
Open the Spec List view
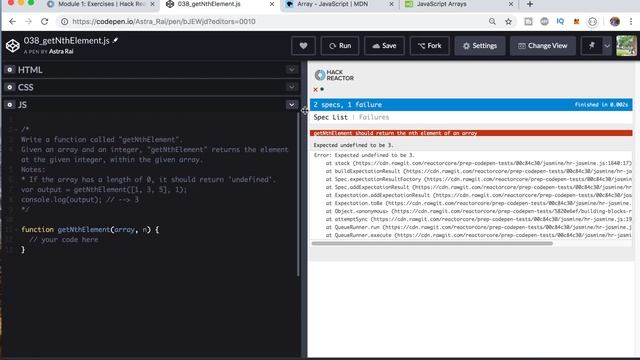(x=331, y=117)
